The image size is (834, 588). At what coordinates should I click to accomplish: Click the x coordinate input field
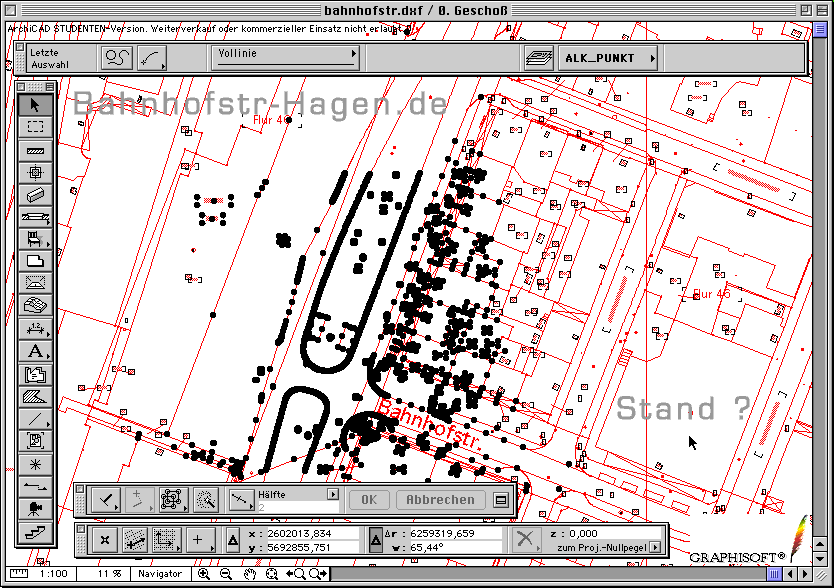[312, 534]
